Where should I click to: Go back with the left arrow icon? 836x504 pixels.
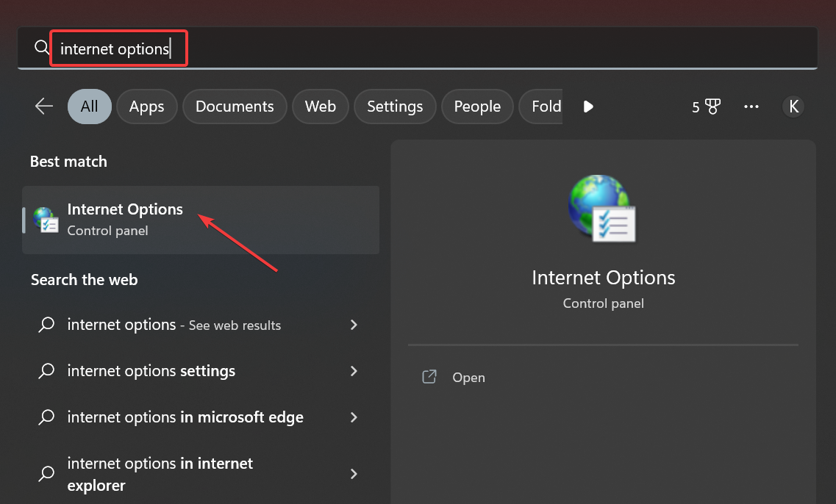point(43,107)
